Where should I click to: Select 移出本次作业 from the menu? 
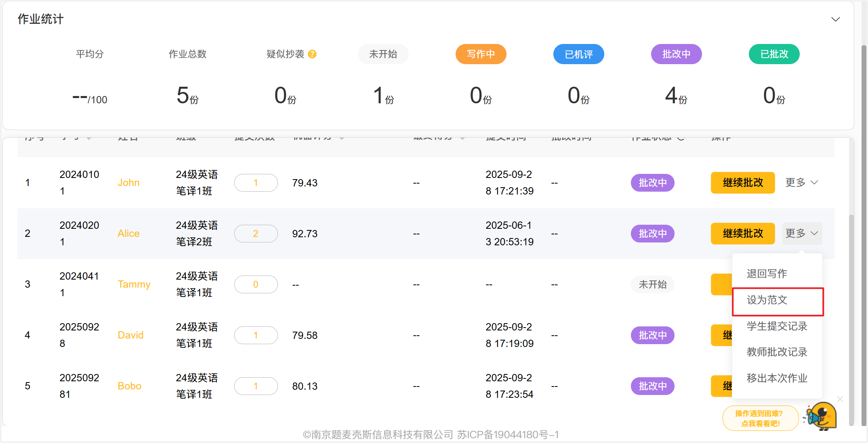tap(777, 378)
